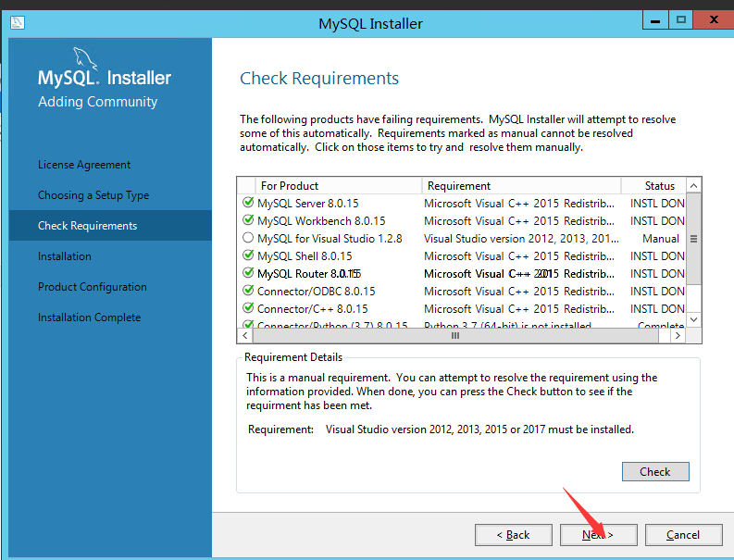Select the MySQL Workbench 8.0.15 row
This screenshot has height=560, width=734.
tap(462, 220)
